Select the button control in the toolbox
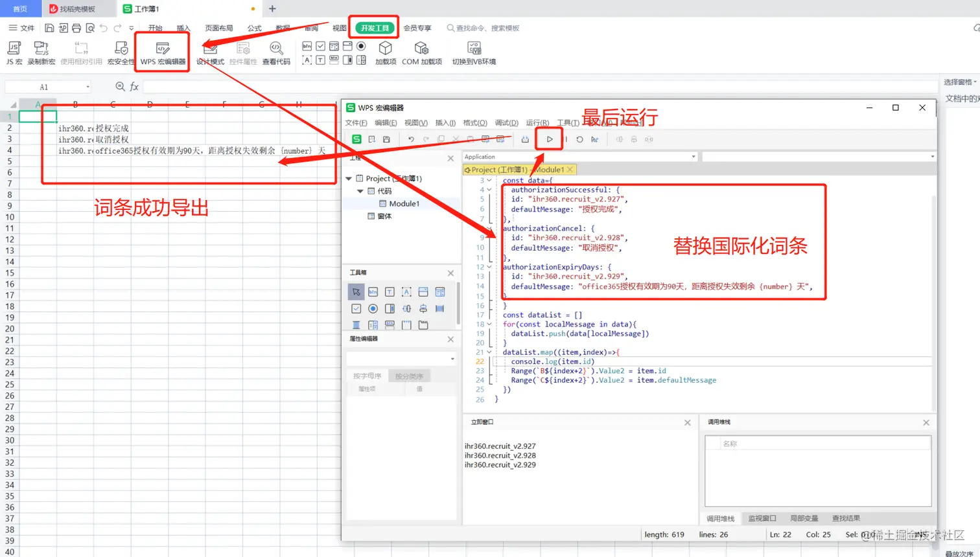Image resolution: width=980 pixels, height=557 pixels. point(373,292)
